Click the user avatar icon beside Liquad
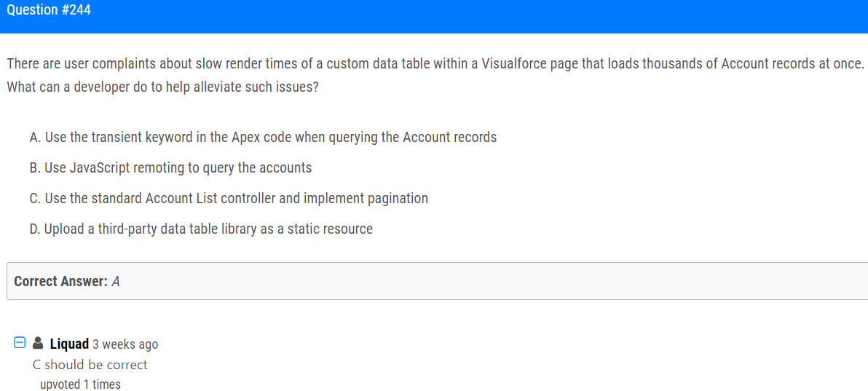The width and height of the screenshot is (868, 391). (x=38, y=344)
